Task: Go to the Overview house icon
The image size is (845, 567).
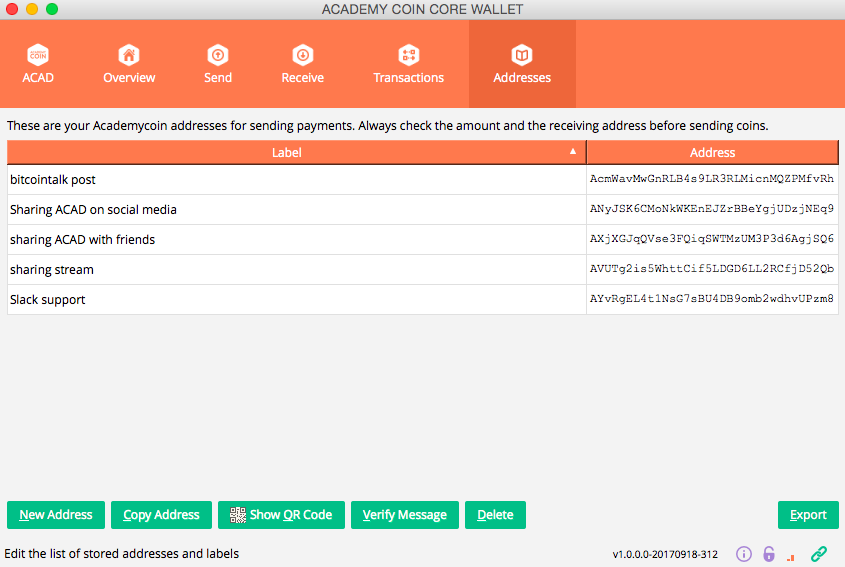Action: coord(129,55)
